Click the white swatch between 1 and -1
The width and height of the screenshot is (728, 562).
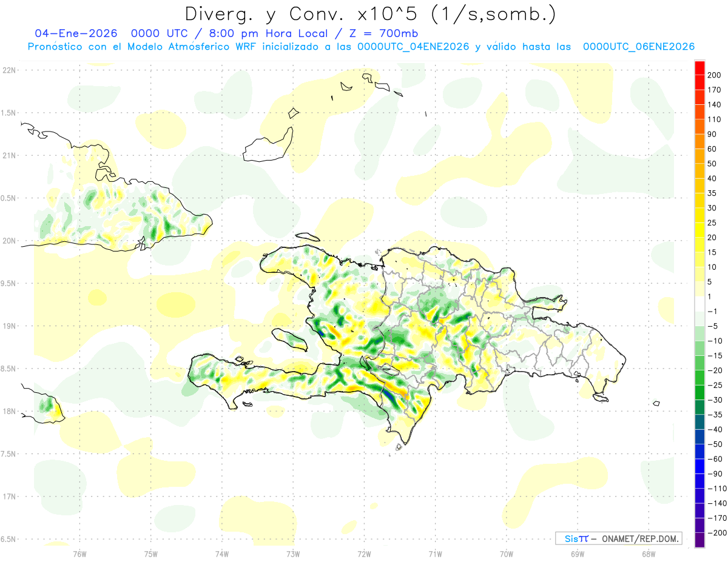click(x=699, y=304)
